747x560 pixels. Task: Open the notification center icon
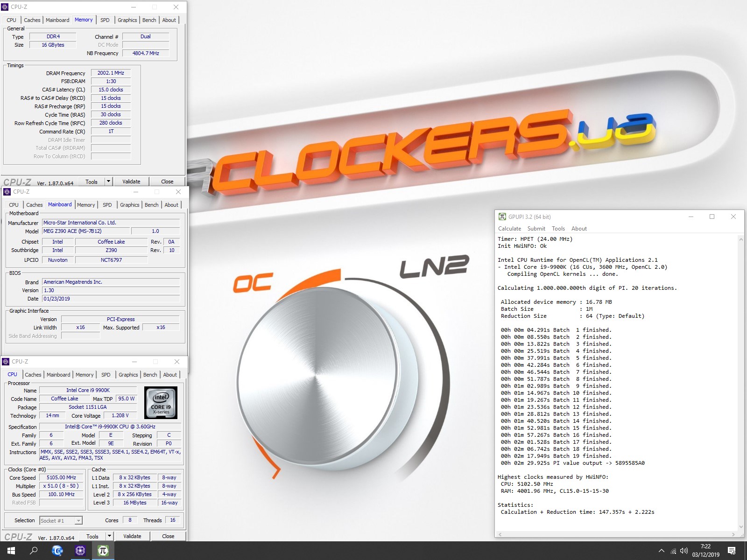pos(732,551)
